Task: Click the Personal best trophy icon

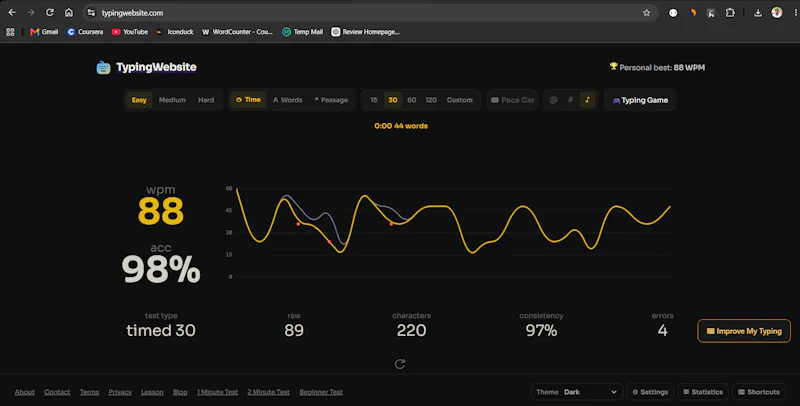Action: click(x=614, y=66)
